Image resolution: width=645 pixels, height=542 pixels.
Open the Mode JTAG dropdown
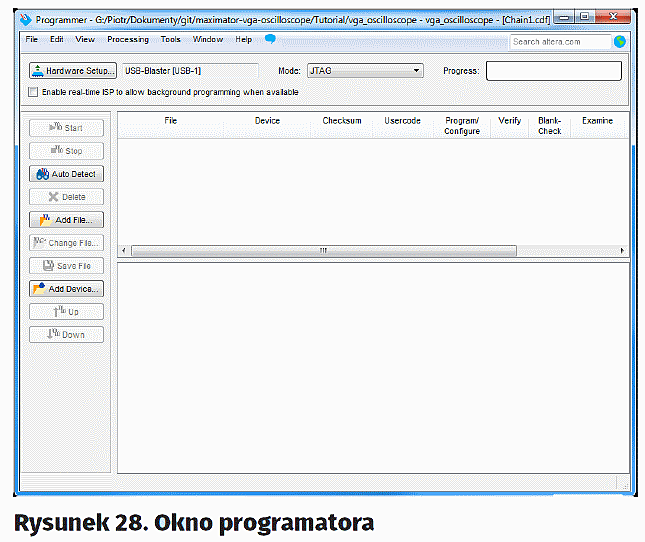click(364, 71)
